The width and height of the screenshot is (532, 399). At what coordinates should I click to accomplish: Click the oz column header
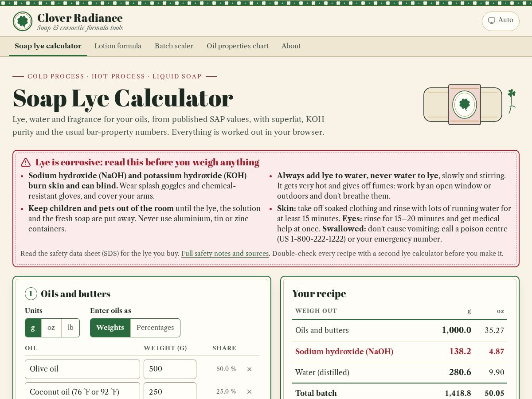501,311
